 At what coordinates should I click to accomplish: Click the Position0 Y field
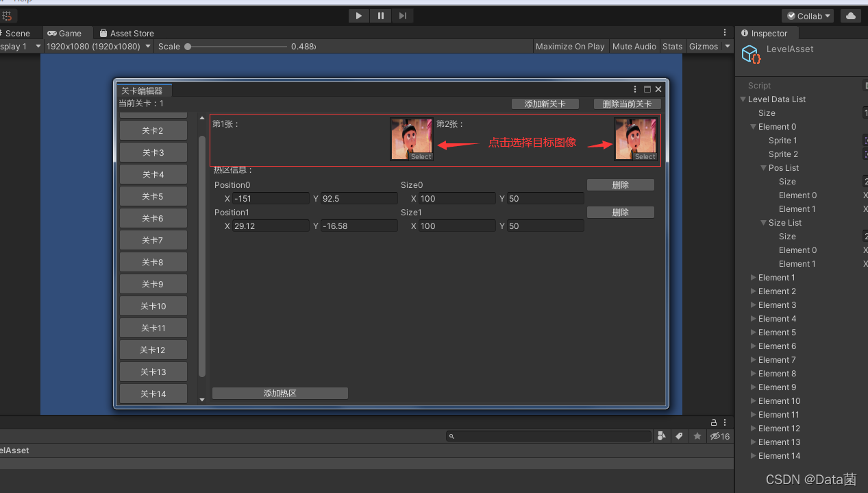pyautogui.click(x=359, y=199)
